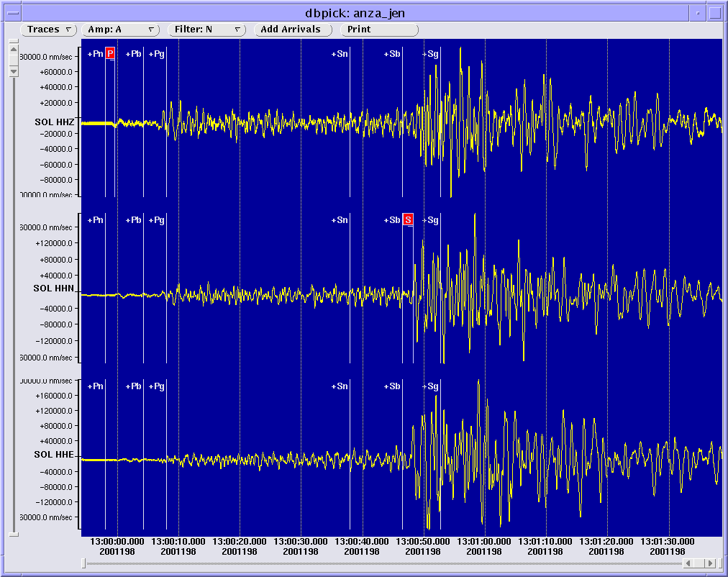Click the horizontal scrollbar left arrow
Viewport: 728px width, 577px height.
coord(688,563)
